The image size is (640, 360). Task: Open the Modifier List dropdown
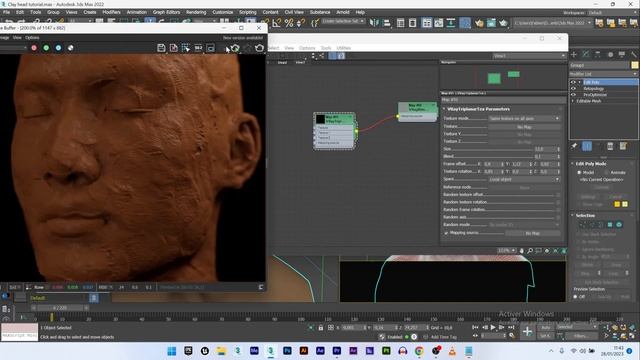tap(604, 74)
